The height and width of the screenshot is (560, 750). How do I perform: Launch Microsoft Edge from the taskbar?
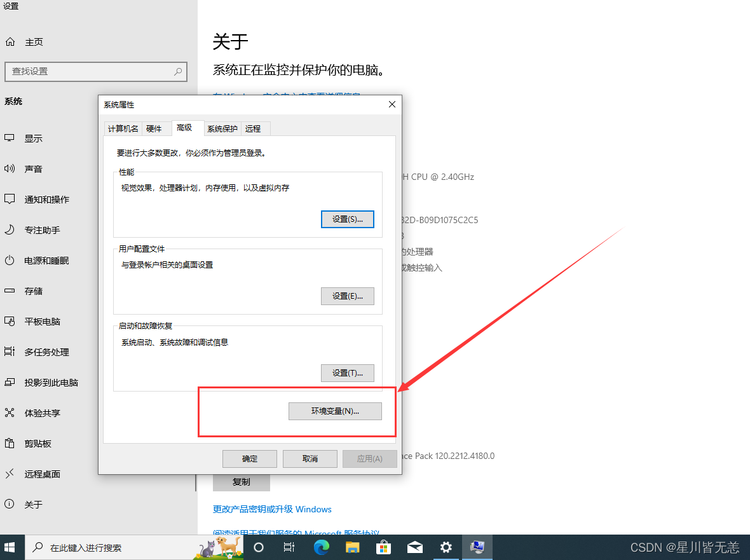click(321, 547)
